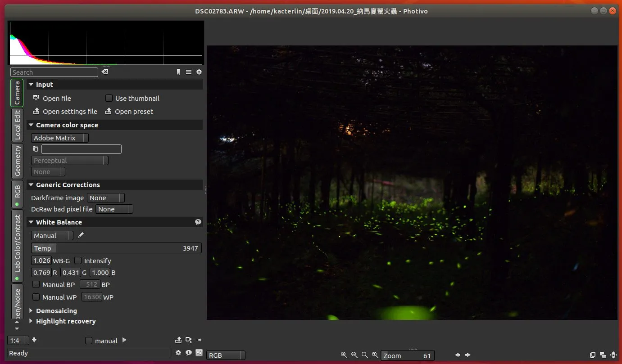
Task: Open the RGB channel dropdown below image
Action: 226,355
